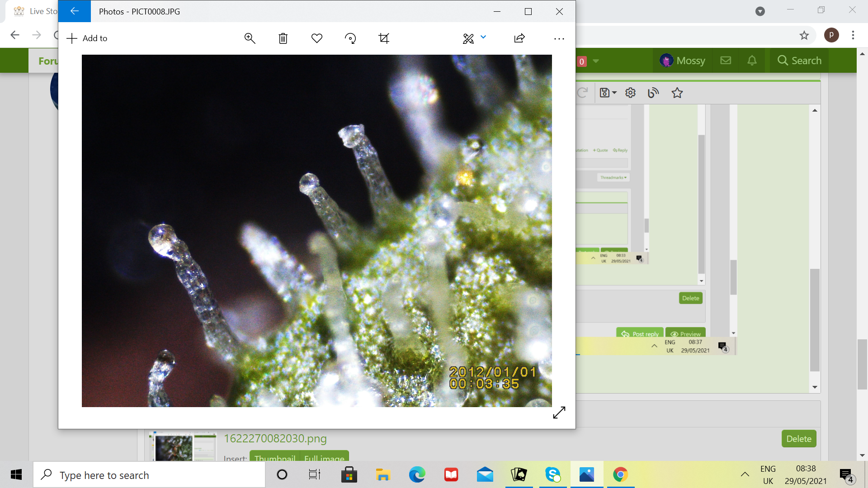Open Skype from taskbar
The width and height of the screenshot is (868, 488).
click(553, 474)
